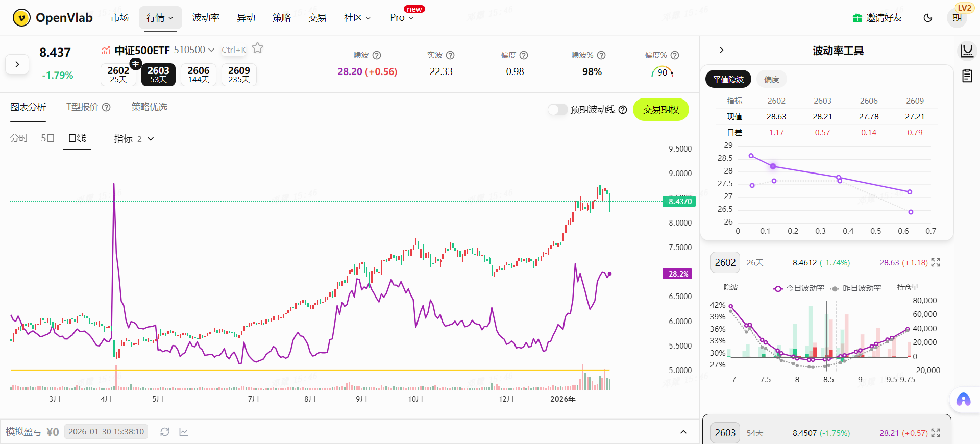Expand the 2602 smile chart to fullscreen
The height and width of the screenshot is (444, 980).
936,262
